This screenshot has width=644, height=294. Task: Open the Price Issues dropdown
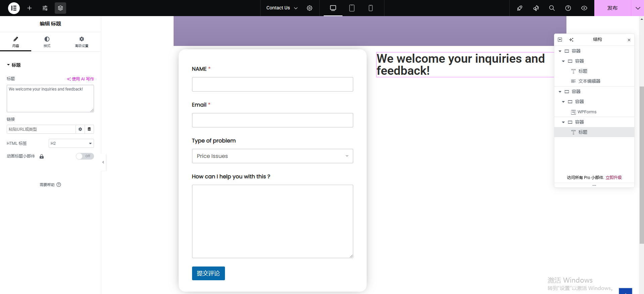272,156
